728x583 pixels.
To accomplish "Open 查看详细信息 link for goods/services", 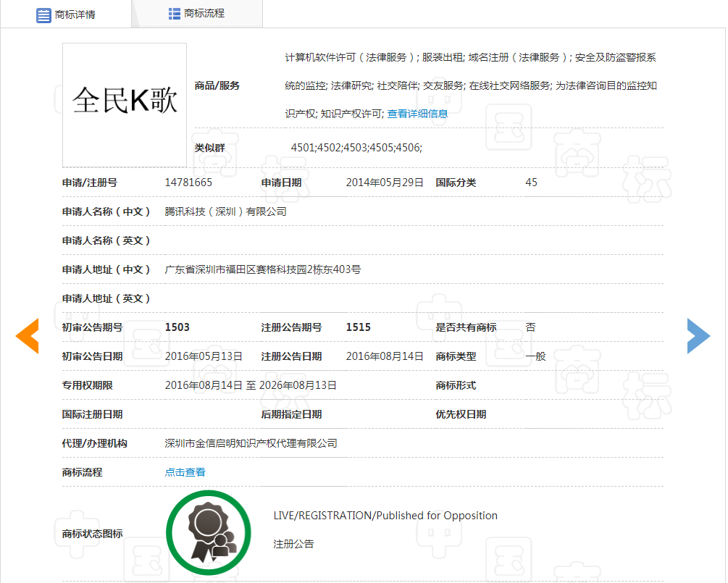I will tap(417, 114).
